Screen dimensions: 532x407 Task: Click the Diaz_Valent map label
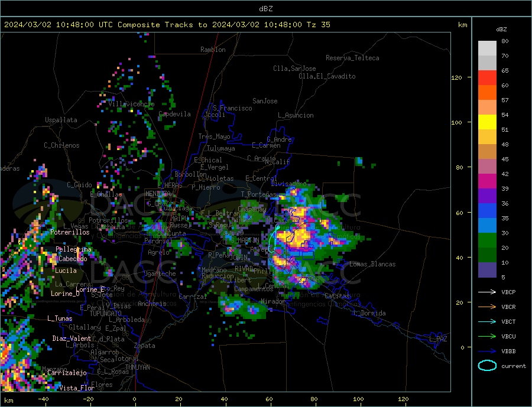[x=72, y=338]
